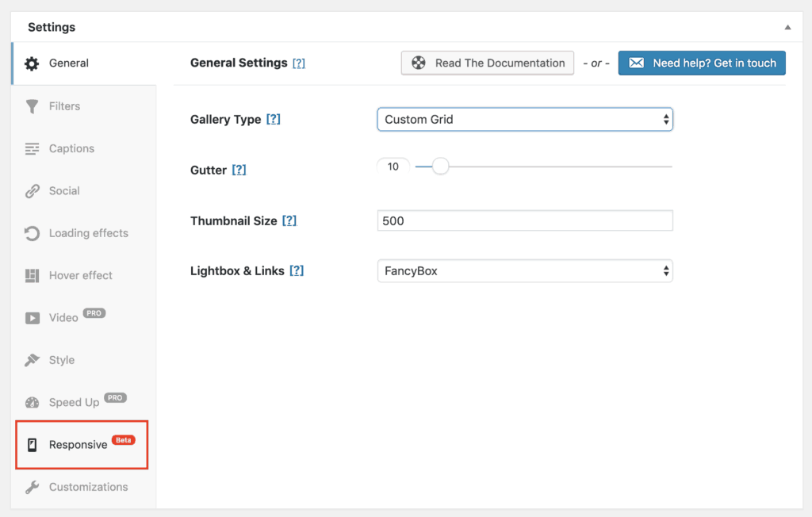Viewport: 812px width, 517px height.
Task: Collapse the Settings panel
Action: pos(787,26)
